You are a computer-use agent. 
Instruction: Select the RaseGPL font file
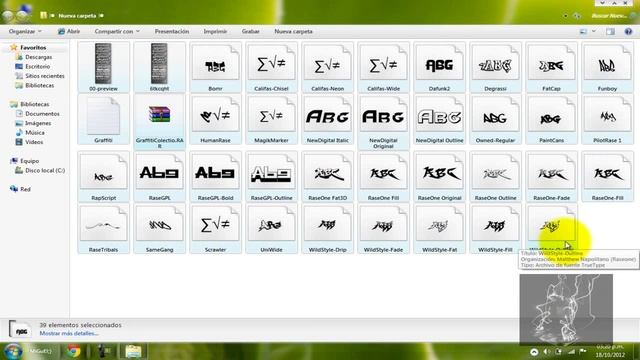click(159, 176)
